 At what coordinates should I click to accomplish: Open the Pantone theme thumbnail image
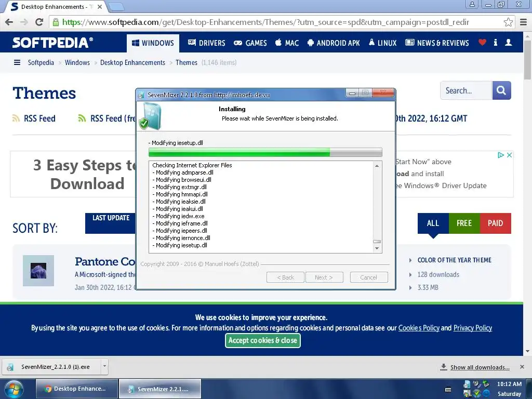point(38,271)
